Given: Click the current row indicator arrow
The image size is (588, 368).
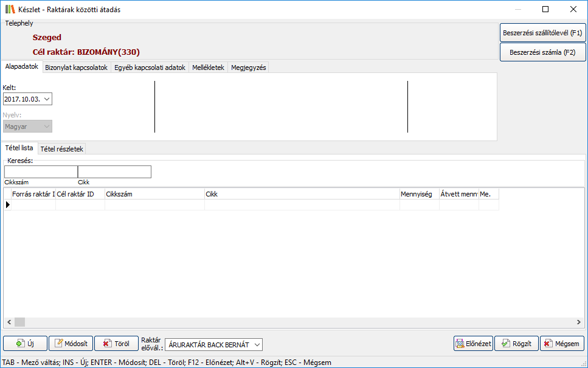Looking at the screenshot, I should point(8,205).
